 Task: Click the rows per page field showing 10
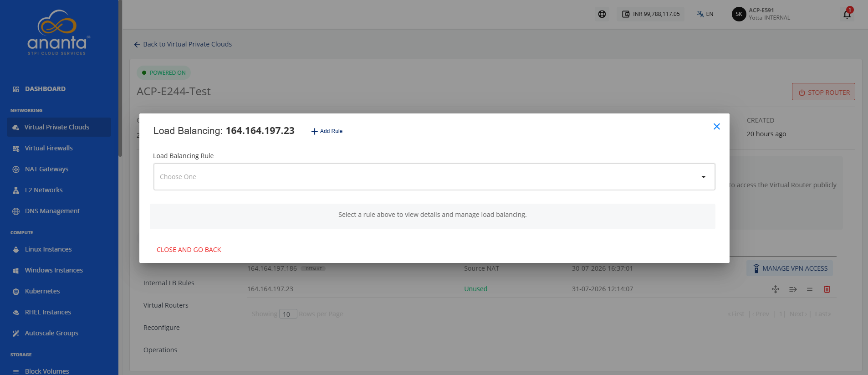(x=288, y=314)
